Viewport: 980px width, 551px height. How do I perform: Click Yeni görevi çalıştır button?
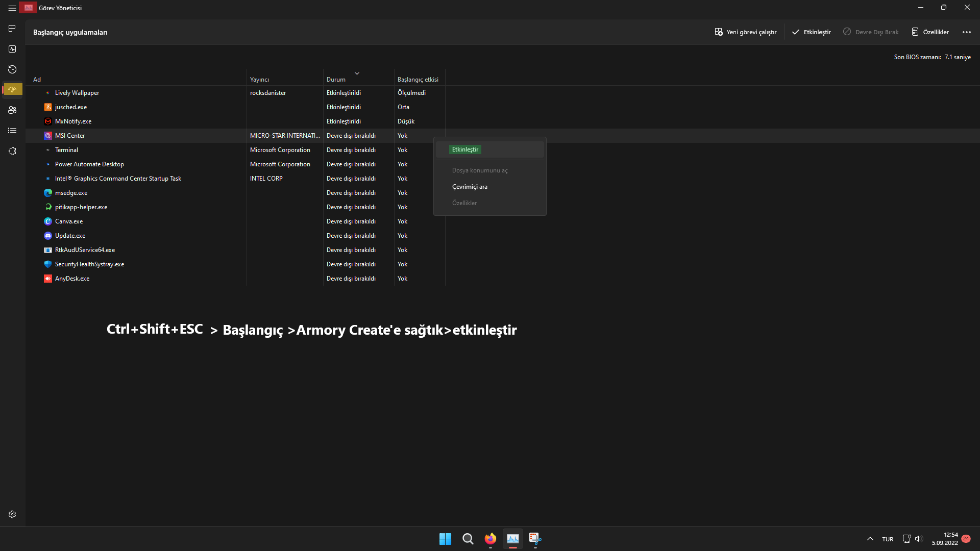click(x=745, y=32)
